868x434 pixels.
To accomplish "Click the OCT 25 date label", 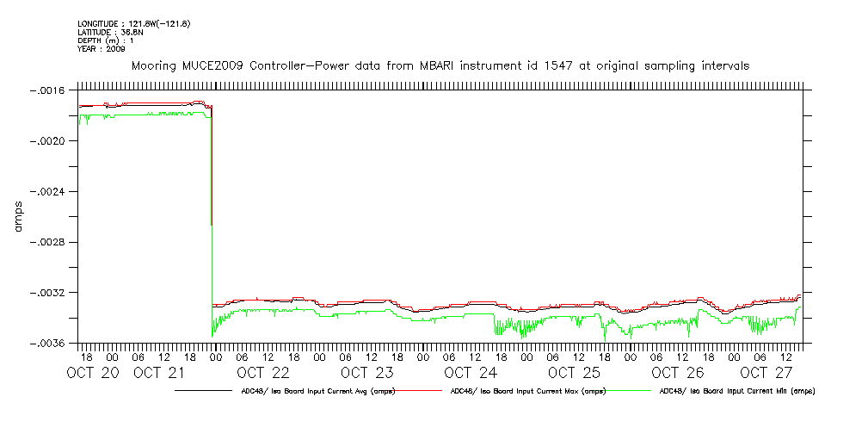I will pyautogui.click(x=574, y=373).
